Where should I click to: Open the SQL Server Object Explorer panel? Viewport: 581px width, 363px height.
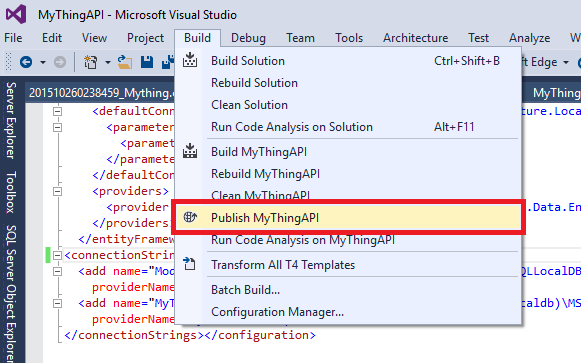click(x=11, y=293)
